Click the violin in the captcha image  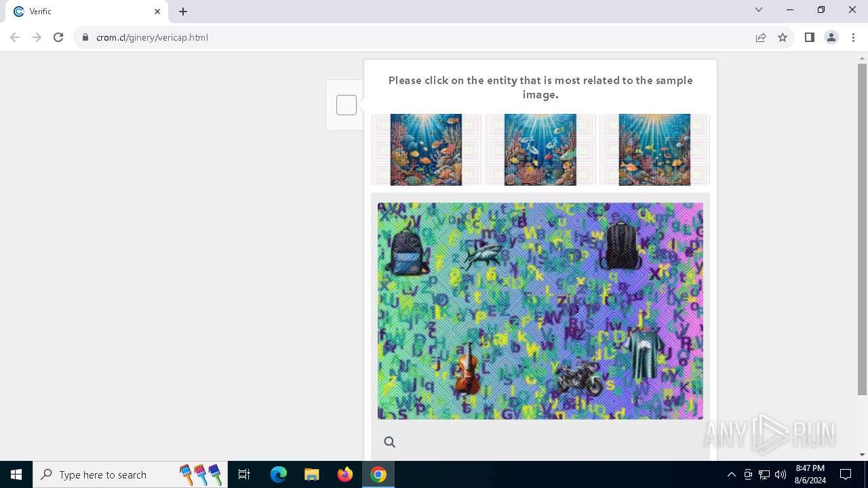(x=467, y=369)
